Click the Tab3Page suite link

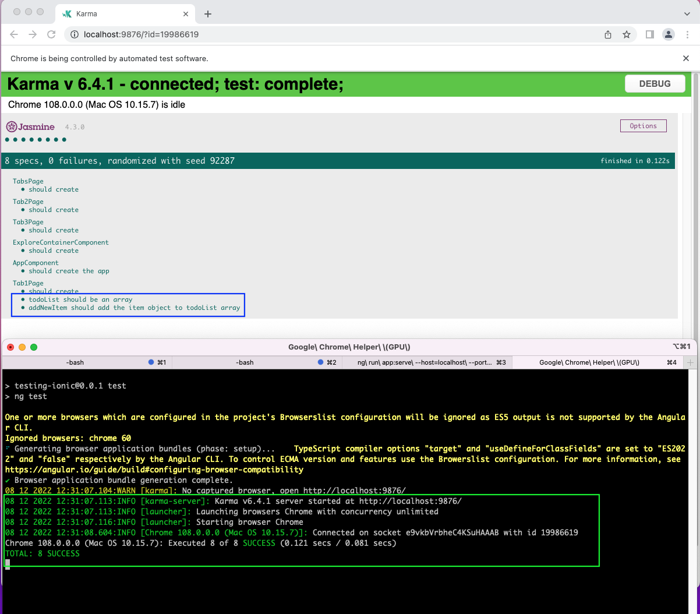pyautogui.click(x=28, y=222)
